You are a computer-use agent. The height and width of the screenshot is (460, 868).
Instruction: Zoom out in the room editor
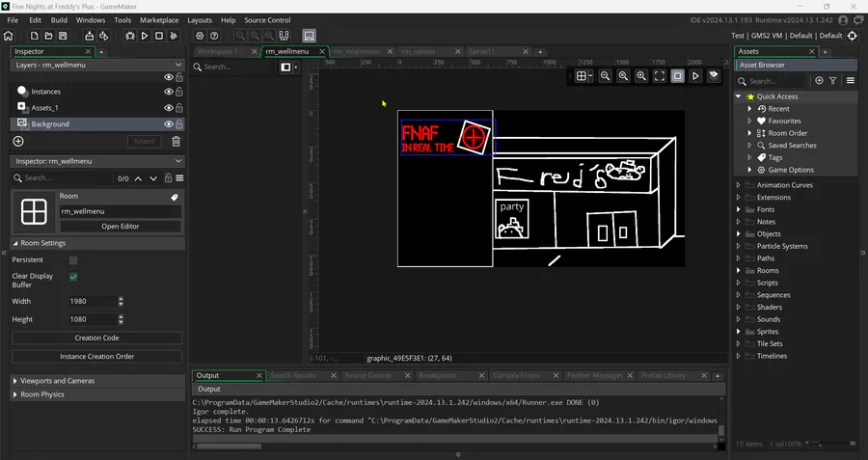[605, 76]
